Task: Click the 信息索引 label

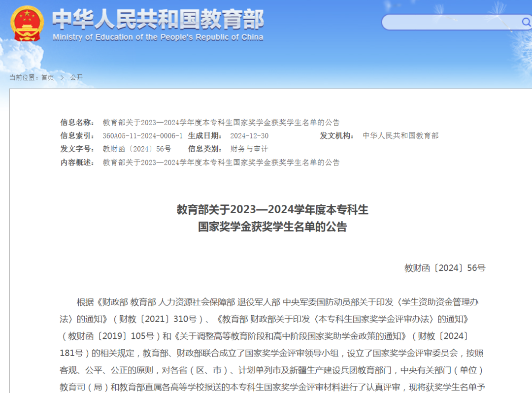Action: [77, 136]
